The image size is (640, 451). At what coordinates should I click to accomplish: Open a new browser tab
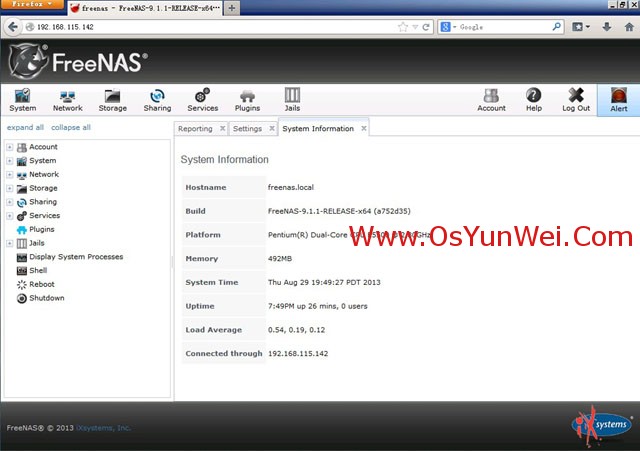231,8
